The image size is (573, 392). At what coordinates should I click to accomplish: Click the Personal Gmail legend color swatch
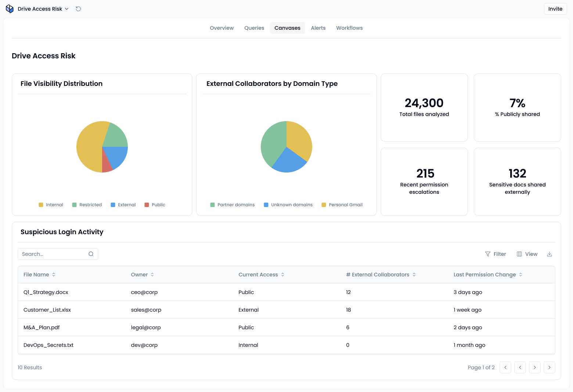click(x=324, y=205)
